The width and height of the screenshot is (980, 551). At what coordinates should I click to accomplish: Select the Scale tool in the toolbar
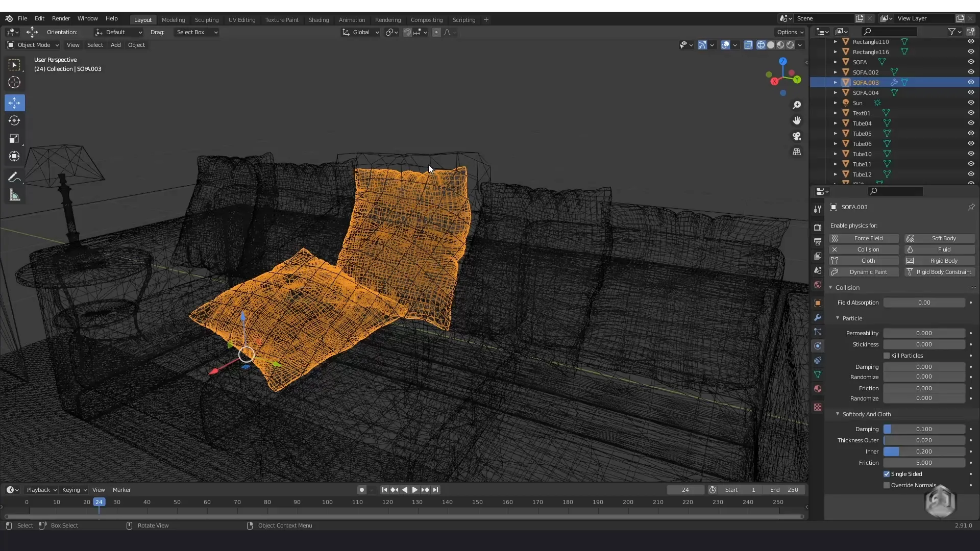pos(14,139)
